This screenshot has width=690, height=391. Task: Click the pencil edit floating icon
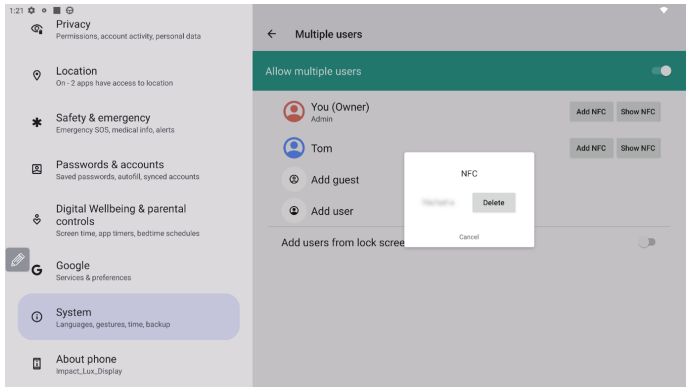[18, 259]
